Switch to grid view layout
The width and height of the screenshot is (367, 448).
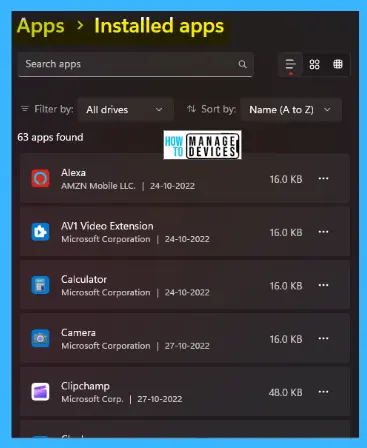[314, 64]
